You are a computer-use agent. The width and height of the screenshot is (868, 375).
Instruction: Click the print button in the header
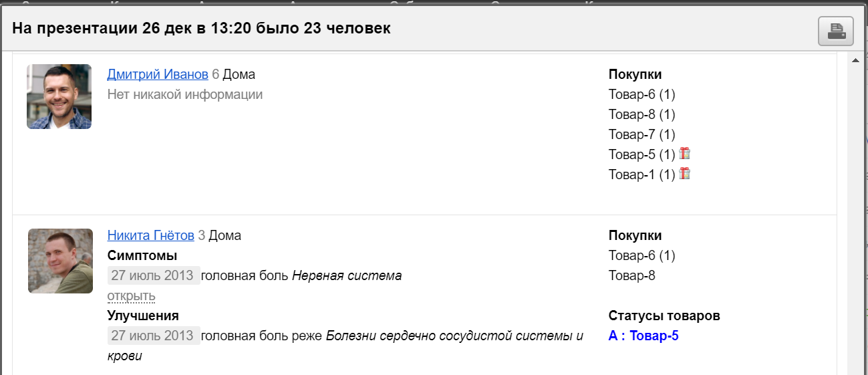click(x=836, y=31)
